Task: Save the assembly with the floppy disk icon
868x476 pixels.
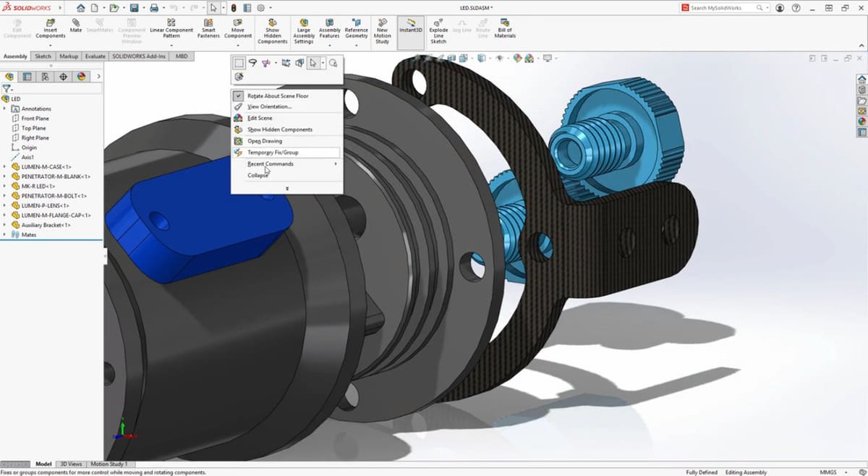Action: tap(134, 8)
